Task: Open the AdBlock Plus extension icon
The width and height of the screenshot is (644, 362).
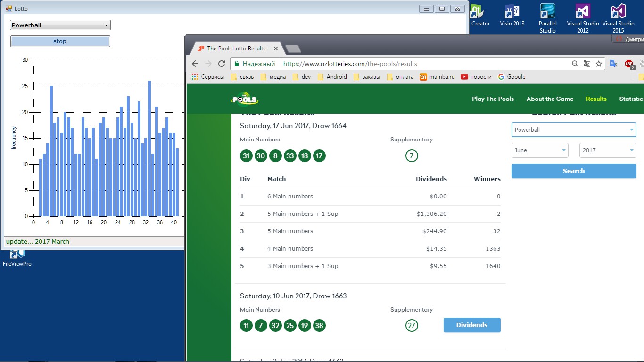Action: pyautogui.click(x=629, y=64)
